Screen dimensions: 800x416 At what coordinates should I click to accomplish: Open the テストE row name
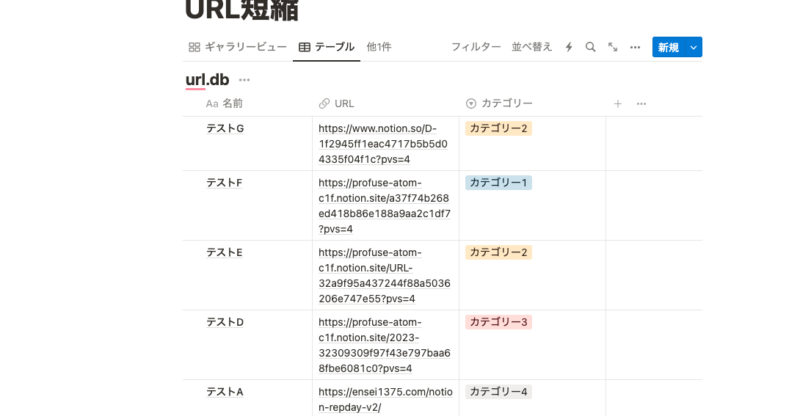[224, 253]
